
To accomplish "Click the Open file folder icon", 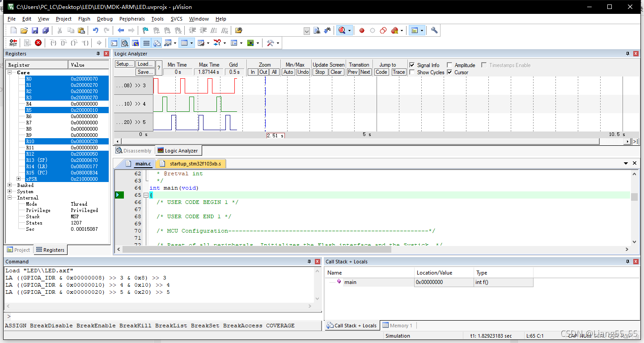I will coord(24,30).
